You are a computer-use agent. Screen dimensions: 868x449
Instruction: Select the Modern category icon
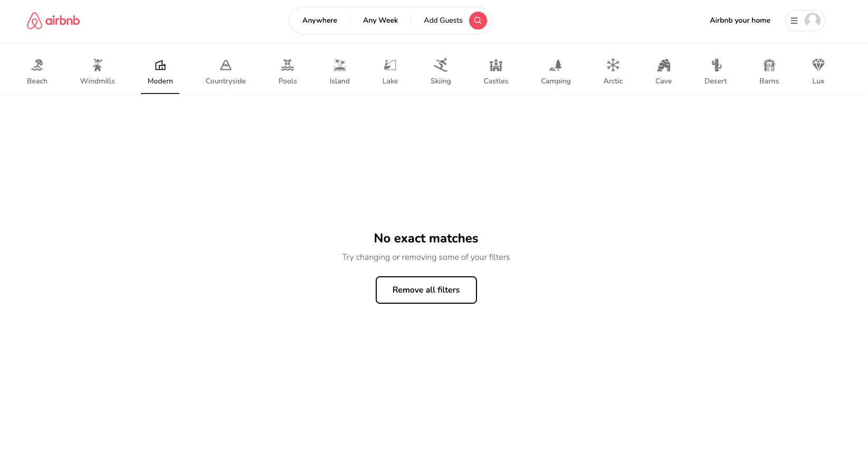[x=160, y=65]
